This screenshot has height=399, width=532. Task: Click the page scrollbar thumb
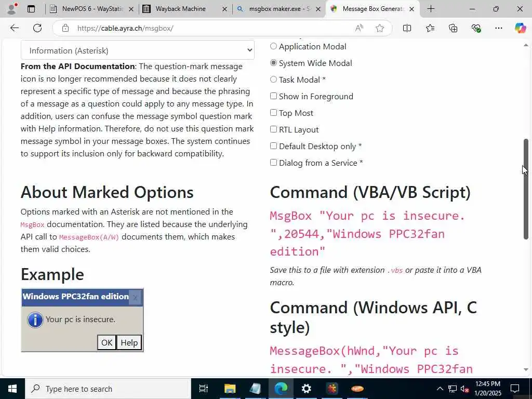pyautogui.click(x=526, y=189)
